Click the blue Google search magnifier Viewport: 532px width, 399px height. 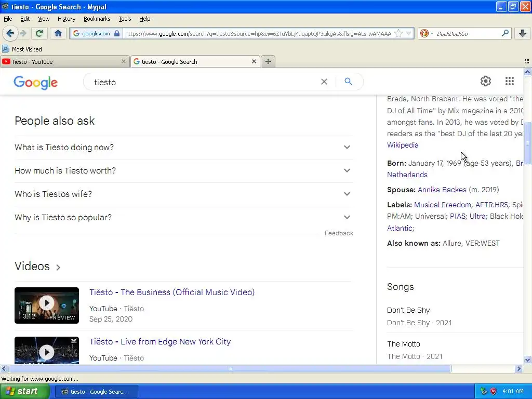348,82
